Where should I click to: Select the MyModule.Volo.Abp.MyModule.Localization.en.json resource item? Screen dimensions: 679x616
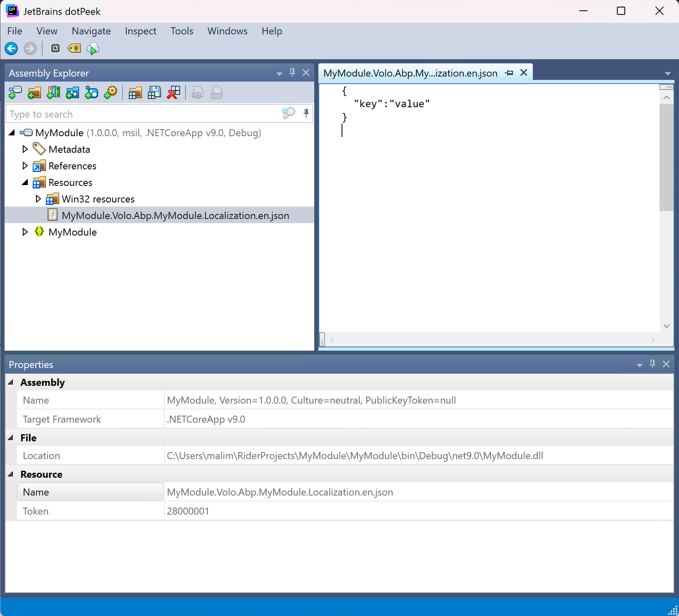pyautogui.click(x=175, y=216)
